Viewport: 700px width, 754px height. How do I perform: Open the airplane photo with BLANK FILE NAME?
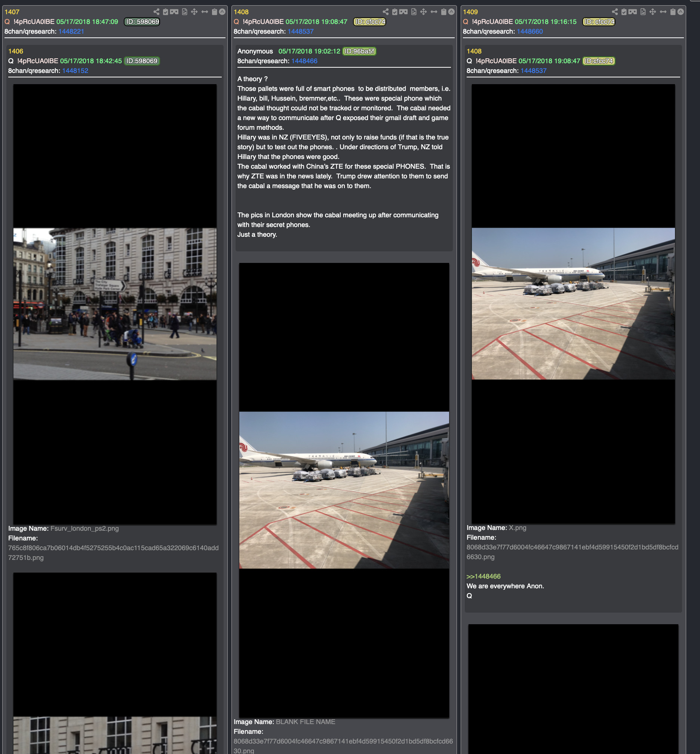[x=344, y=490]
